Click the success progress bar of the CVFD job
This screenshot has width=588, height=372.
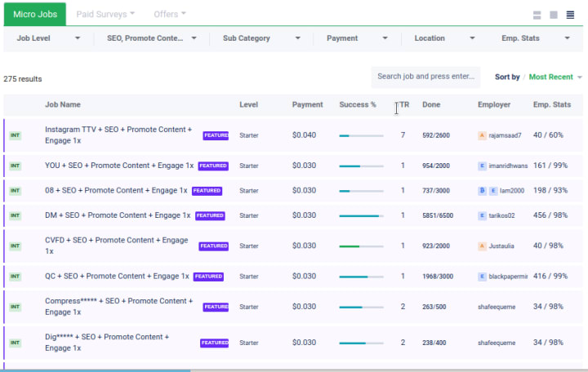click(x=361, y=246)
